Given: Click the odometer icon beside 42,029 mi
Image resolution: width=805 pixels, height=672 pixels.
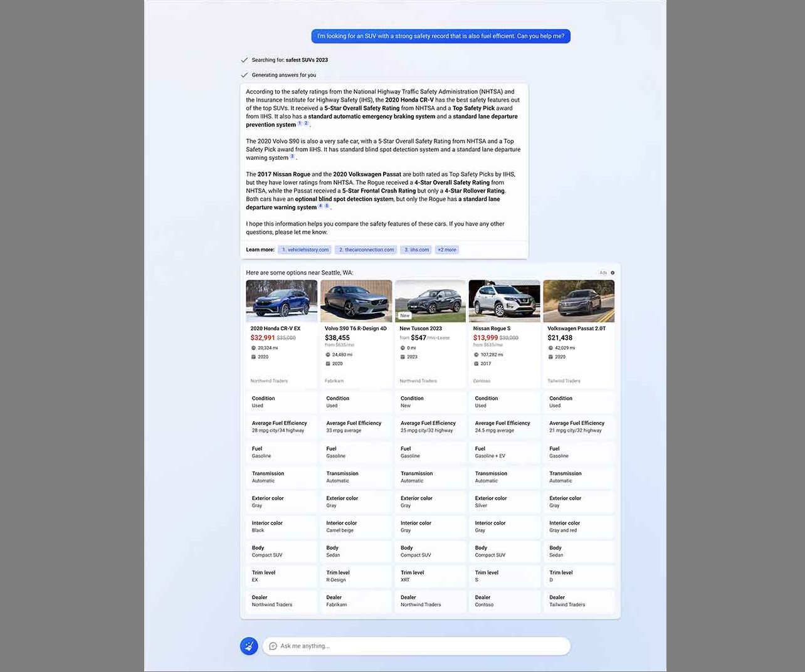Looking at the screenshot, I should pyautogui.click(x=550, y=348).
